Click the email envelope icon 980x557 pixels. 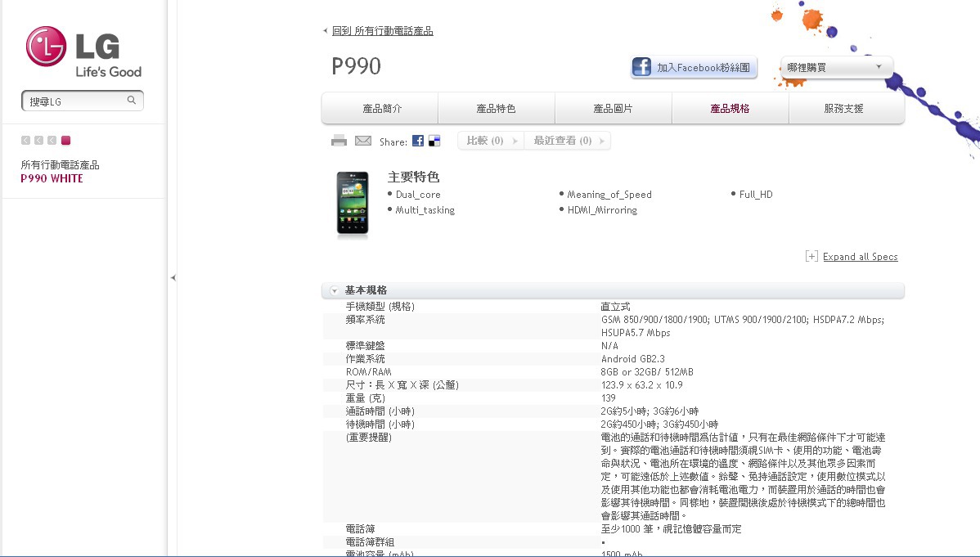point(363,141)
